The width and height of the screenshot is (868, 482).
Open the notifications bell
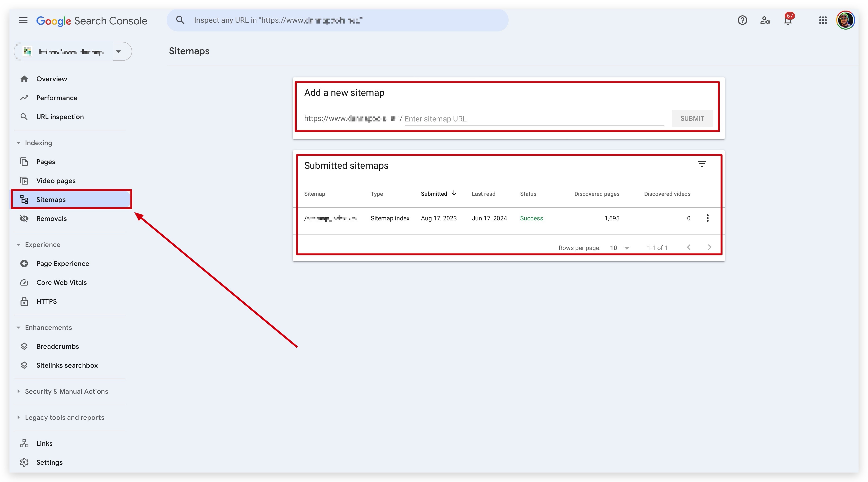pos(787,21)
